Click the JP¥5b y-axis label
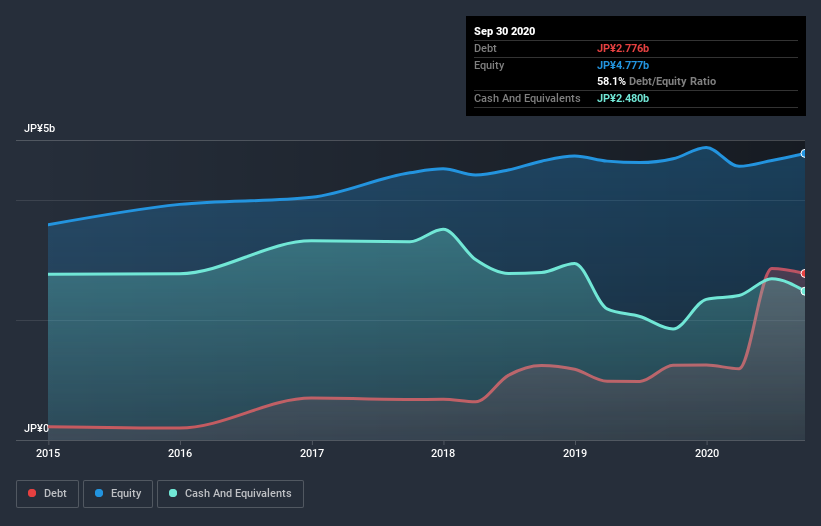 coord(39,128)
